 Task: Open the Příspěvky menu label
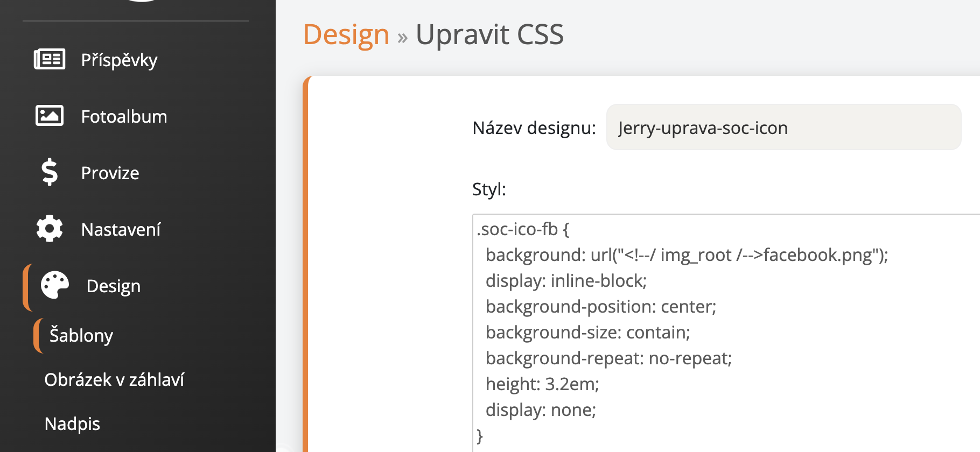(119, 60)
